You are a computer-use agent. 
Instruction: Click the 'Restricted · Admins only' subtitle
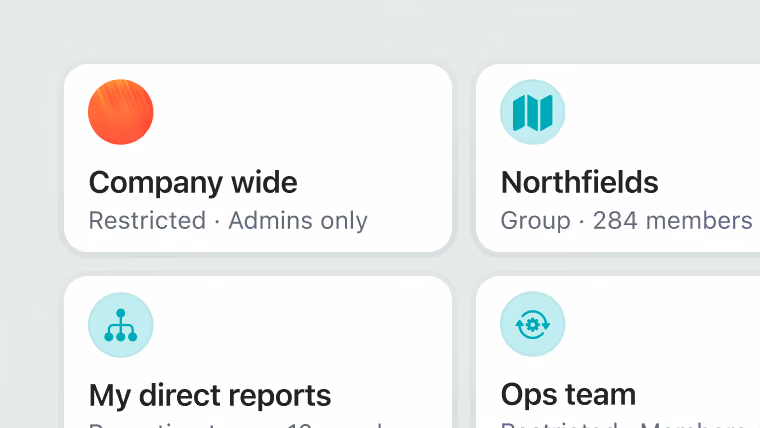pyautogui.click(x=228, y=221)
